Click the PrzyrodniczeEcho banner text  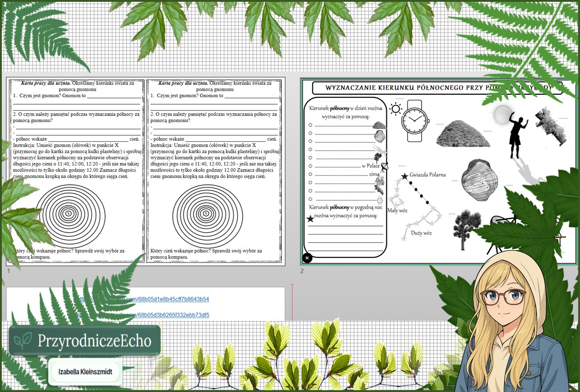click(94, 341)
